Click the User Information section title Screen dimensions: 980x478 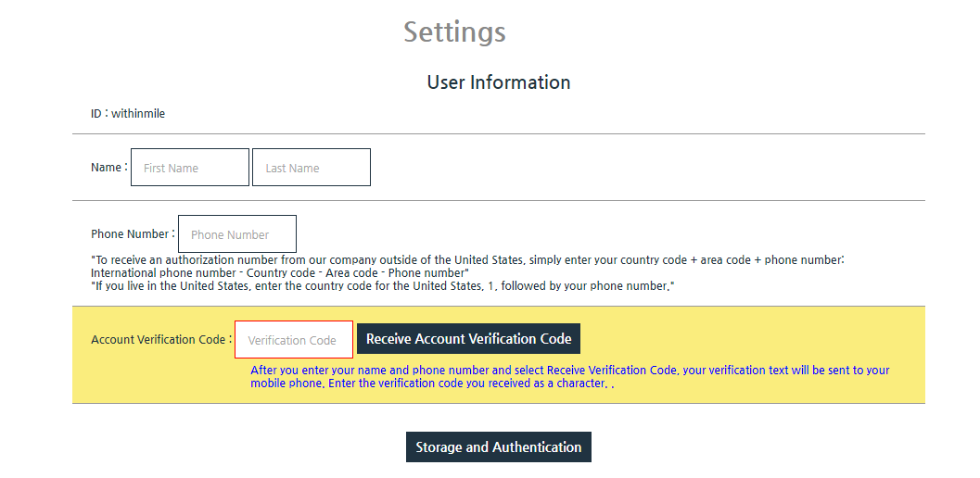point(499,82)
